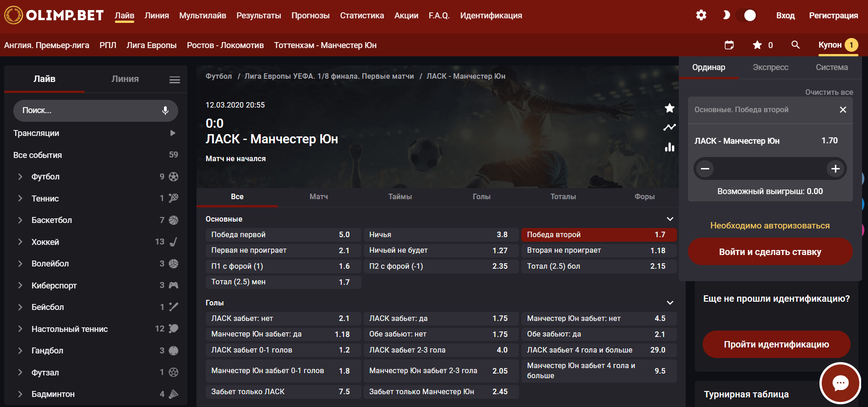868x407 pixels.
Task: Expand the Футбол category
Action: pyautogui.click(x=20, y=177)
